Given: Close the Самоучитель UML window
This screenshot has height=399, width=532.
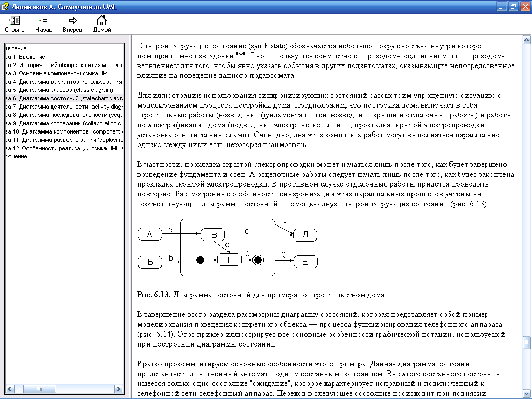Looking at the screenshot, I should pos(526,6).
